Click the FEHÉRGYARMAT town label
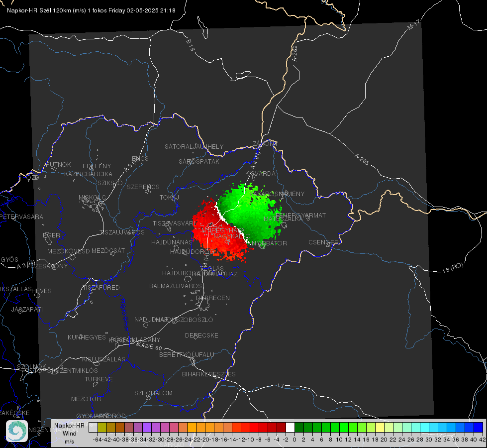This screenshot has width=487, height=448. [300, 215]
